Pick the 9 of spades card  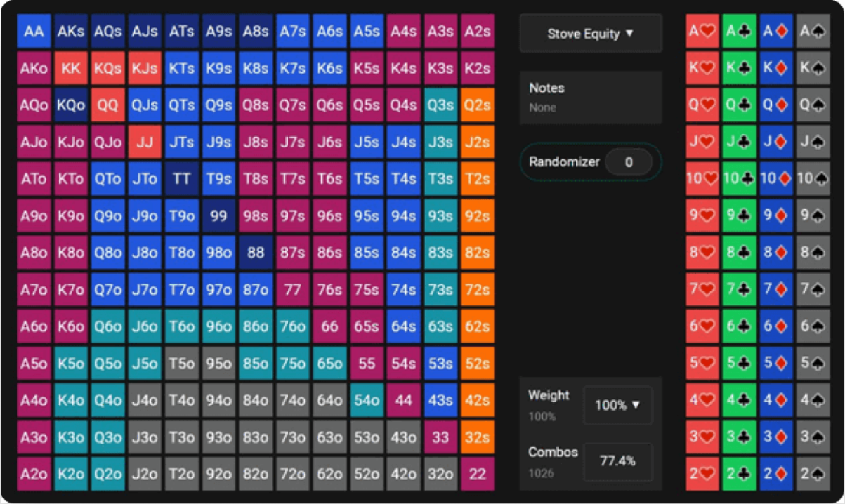coord(813,216)
